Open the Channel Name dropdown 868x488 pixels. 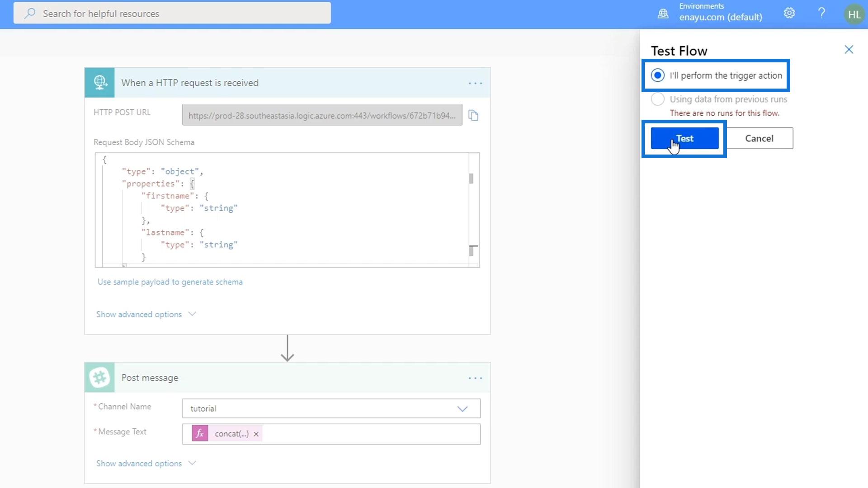(462, 409)
